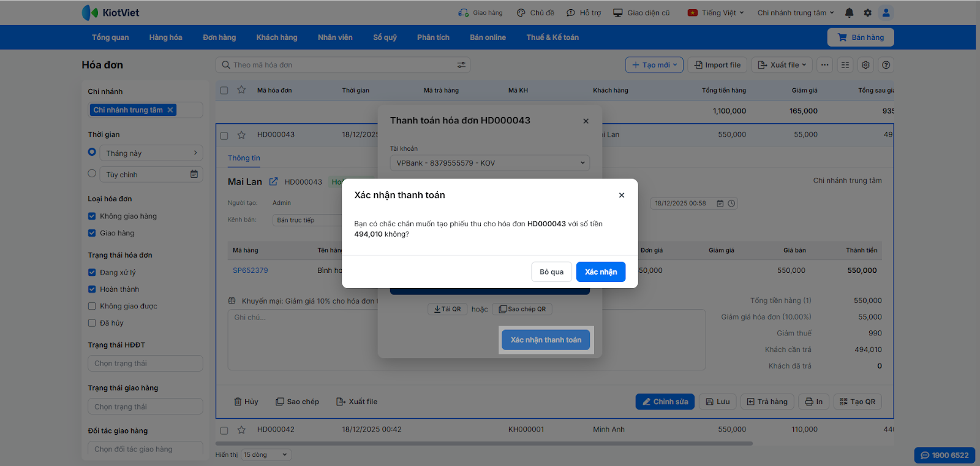Open the invoice date calendar icon
Image resolution: width=980 pixels, height=466 pixels.
point(720,204)
